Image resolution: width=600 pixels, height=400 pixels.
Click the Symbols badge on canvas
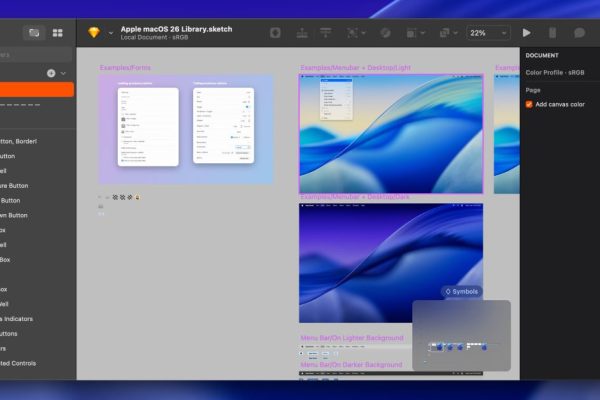(461, 292)
